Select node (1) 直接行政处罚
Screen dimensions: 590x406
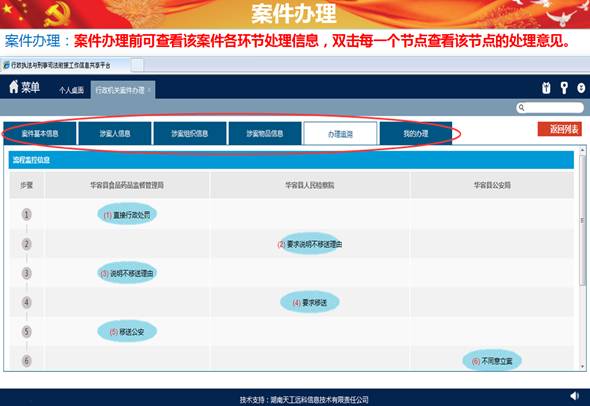pos(127,214)
